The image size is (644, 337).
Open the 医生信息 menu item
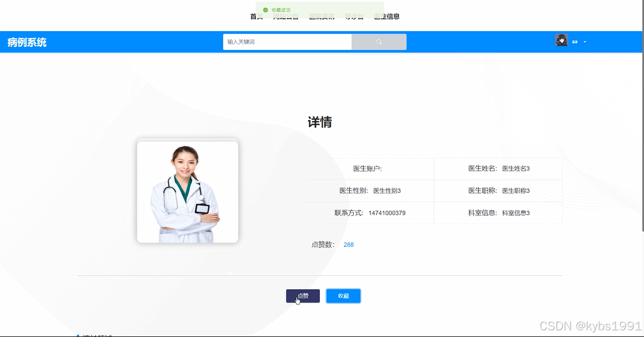pyautogui.click(x=387, y=17)
